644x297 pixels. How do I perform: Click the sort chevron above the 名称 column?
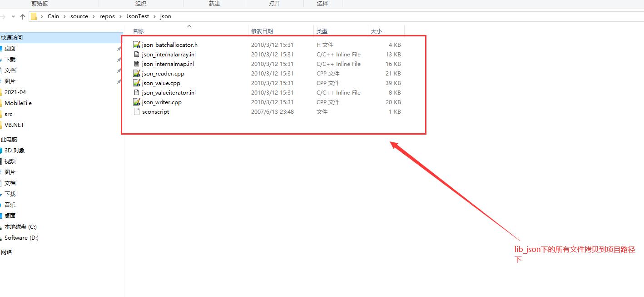coord(189,26)
